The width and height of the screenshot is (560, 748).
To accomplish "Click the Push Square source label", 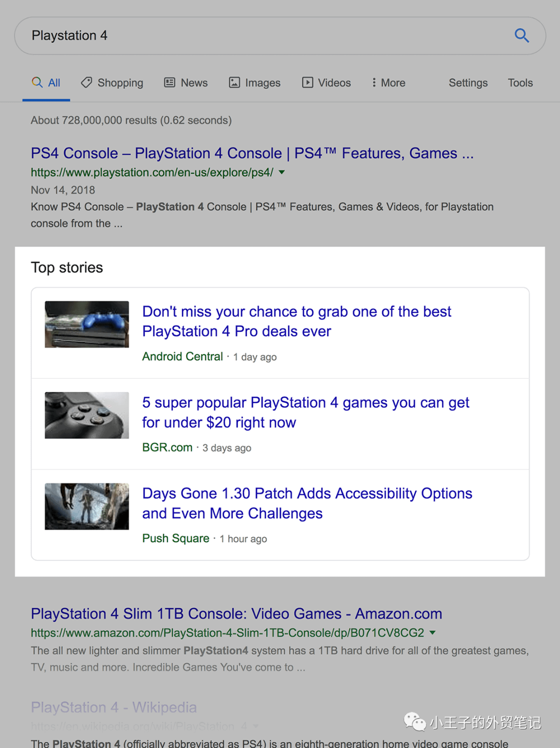I will pos(176,539).
